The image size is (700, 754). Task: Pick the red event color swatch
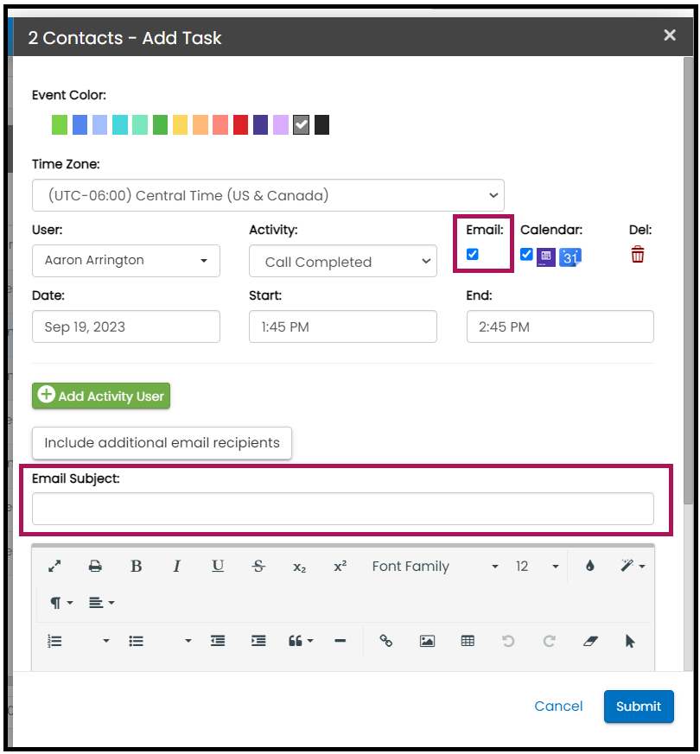(x=240, y=125)
